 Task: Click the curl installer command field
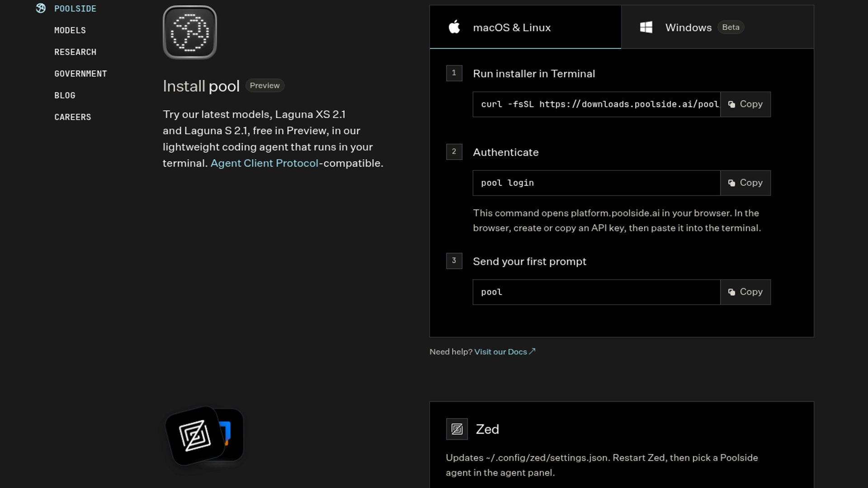[596, 104]
